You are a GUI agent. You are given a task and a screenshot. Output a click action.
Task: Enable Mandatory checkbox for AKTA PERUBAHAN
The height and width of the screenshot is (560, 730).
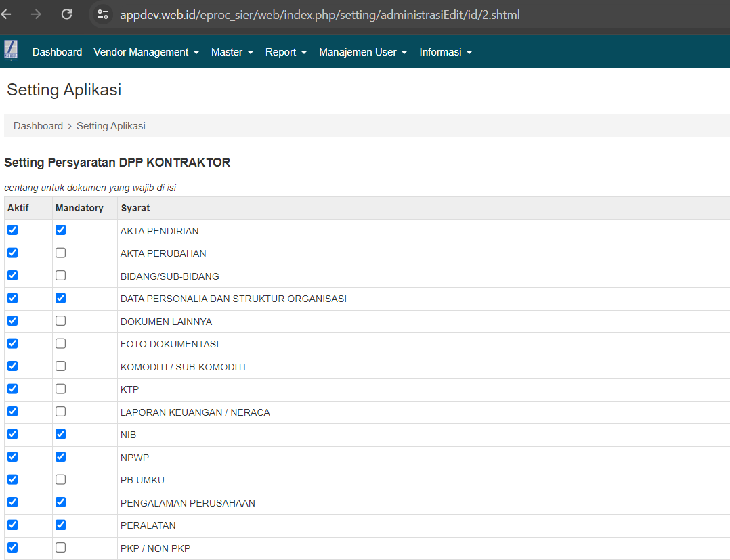(x=61, y=253)
